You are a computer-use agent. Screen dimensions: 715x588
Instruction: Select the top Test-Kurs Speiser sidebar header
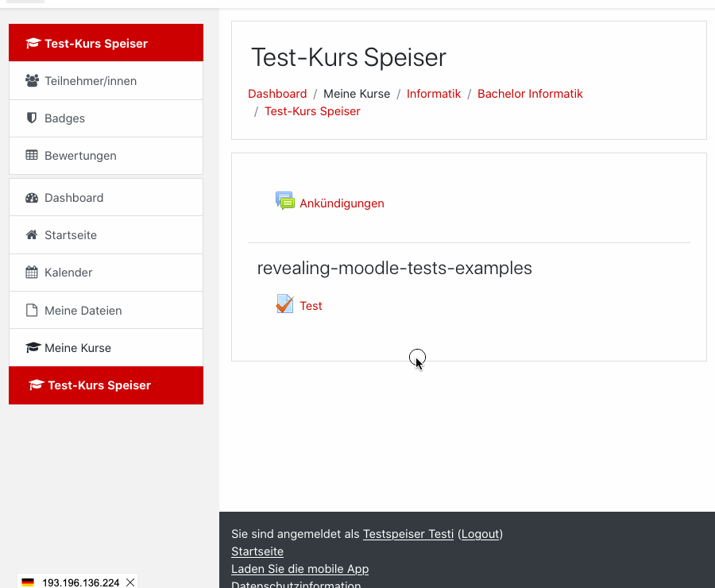106,43
